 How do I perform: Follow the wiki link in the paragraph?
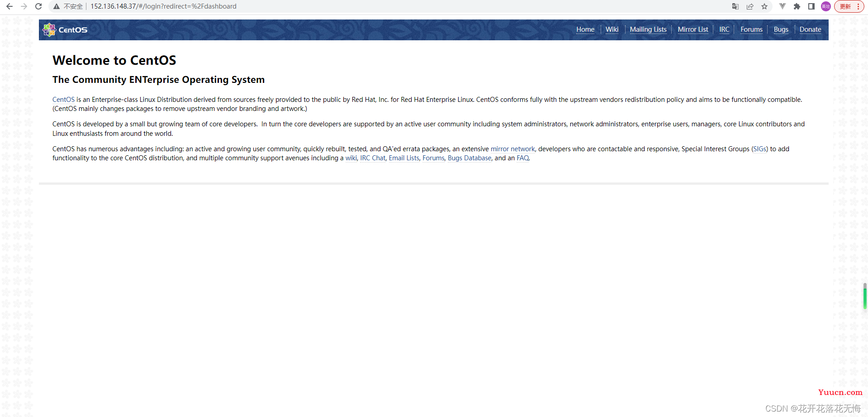pos(351,158)
